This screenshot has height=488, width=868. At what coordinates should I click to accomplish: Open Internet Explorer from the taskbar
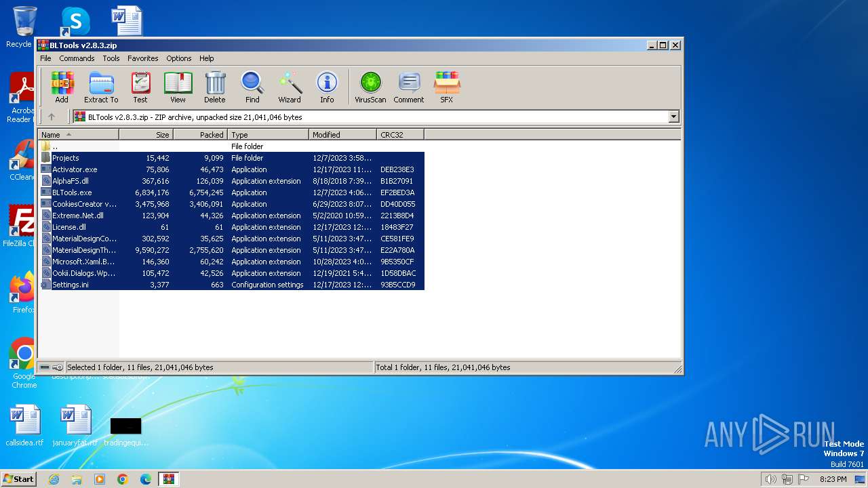54,479
